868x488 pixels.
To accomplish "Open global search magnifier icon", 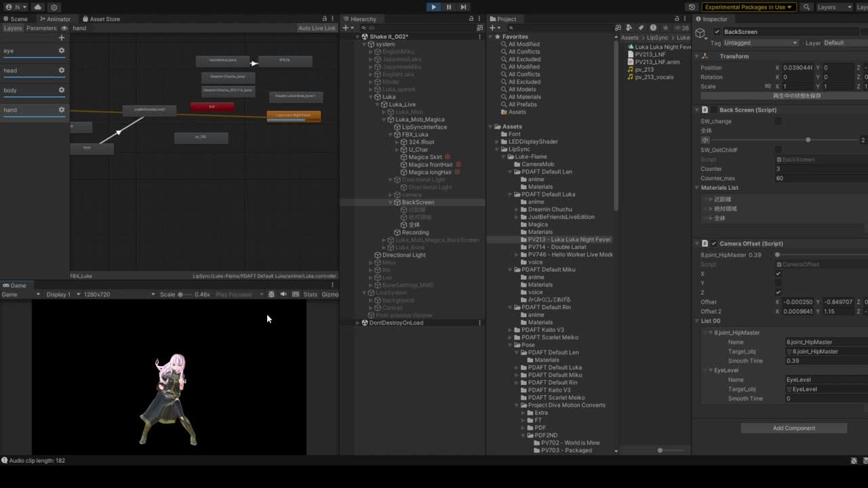I will click(806, 7).
